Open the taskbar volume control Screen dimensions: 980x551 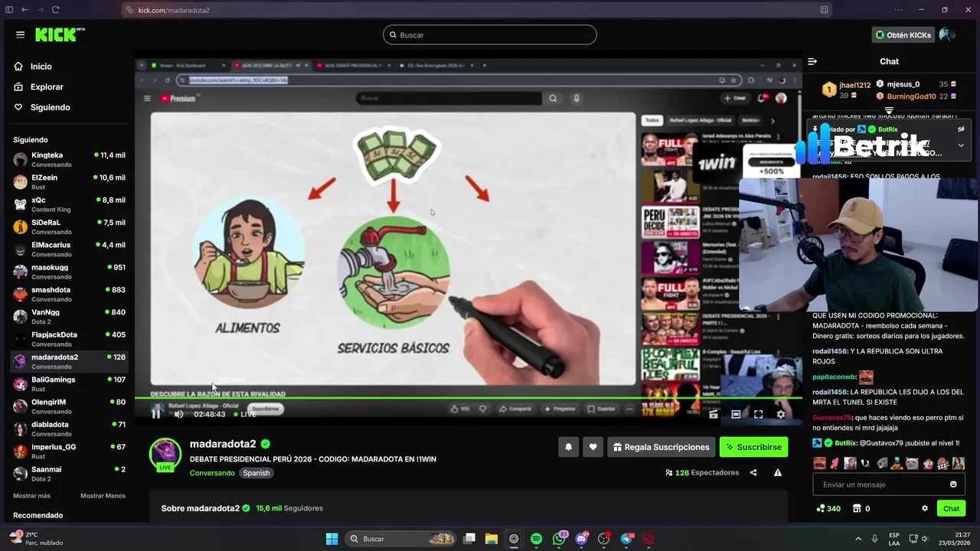click(x=924, y=539)
